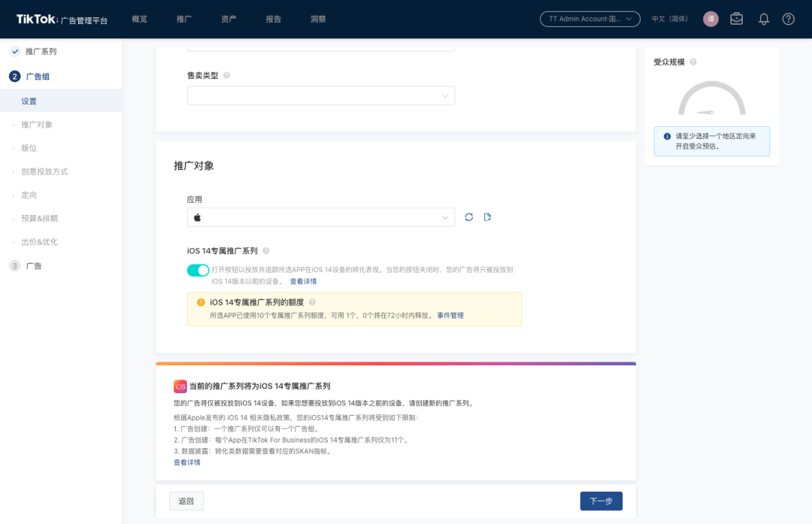Click the user avatar in top bar
Screen dimensions: 812x524
[710, 19]
